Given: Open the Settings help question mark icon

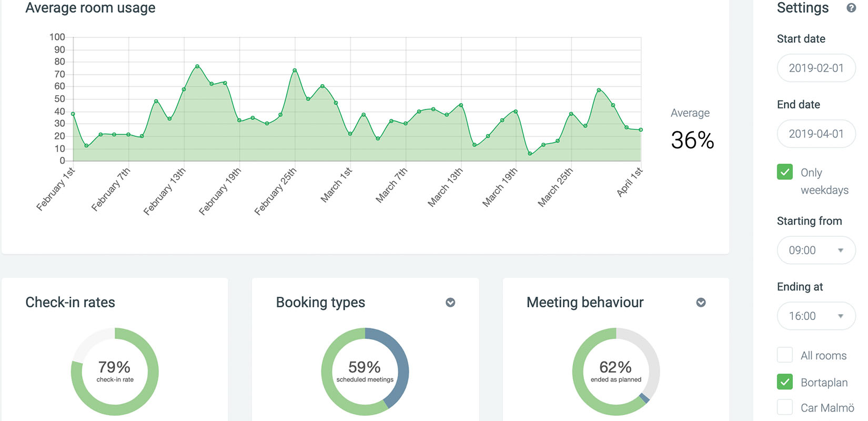Looking at the screenshot, I should (851, 8).
